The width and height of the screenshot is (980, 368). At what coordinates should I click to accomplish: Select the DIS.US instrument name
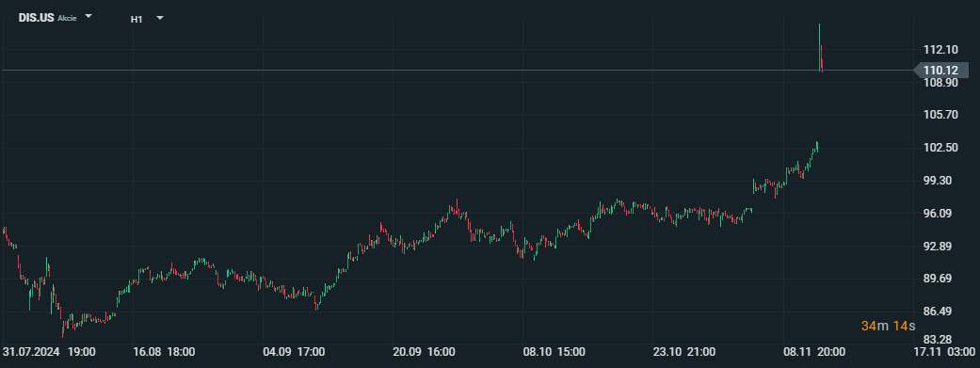click(37, 18)
